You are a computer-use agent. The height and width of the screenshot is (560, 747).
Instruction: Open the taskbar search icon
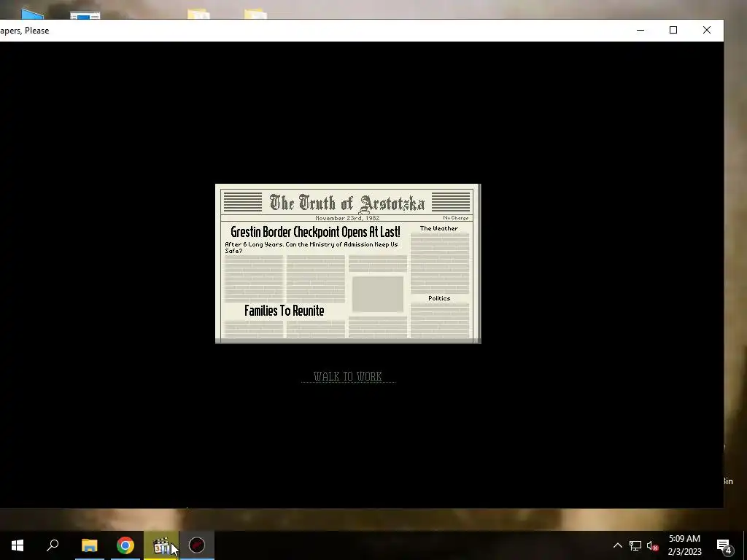pyautogui.click(x=53, y=545)
